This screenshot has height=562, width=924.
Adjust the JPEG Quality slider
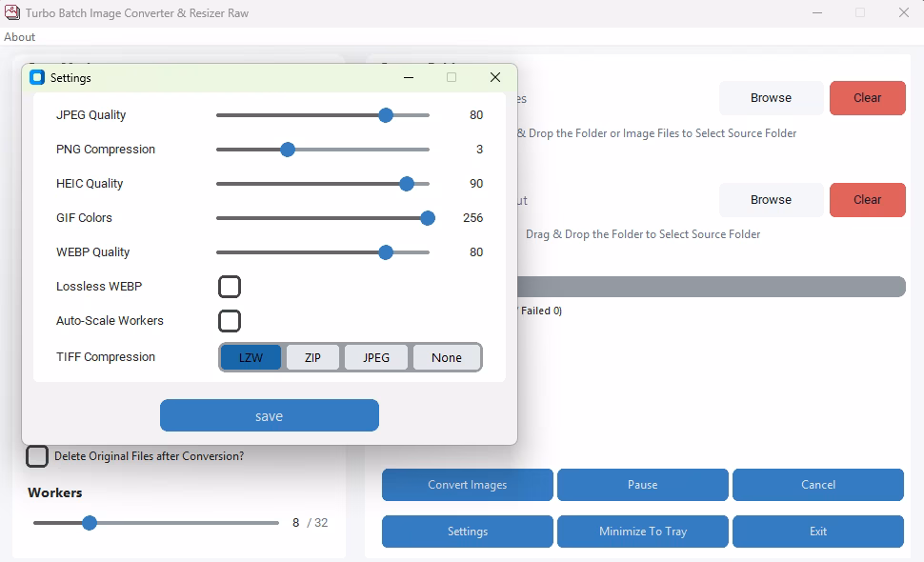(x=323, y=115)
